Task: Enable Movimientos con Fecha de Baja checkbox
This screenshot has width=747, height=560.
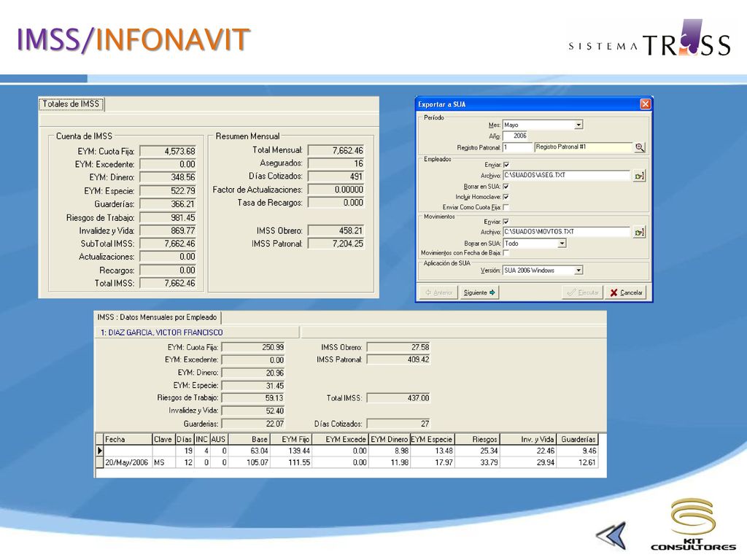Action: tap(506, 253)
